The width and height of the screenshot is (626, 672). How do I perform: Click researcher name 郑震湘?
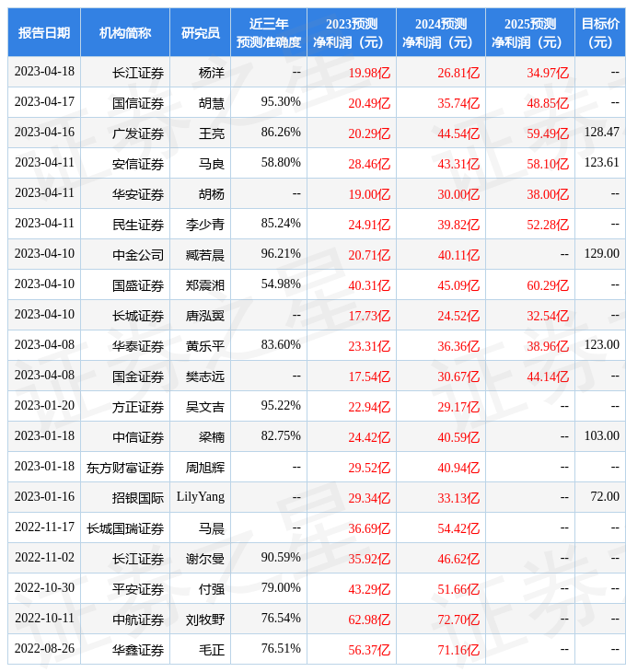[205, 285]
